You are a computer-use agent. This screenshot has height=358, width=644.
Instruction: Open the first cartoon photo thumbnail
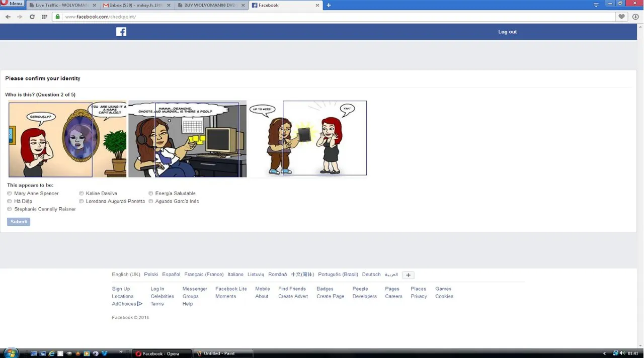click(x=67, y=139)
